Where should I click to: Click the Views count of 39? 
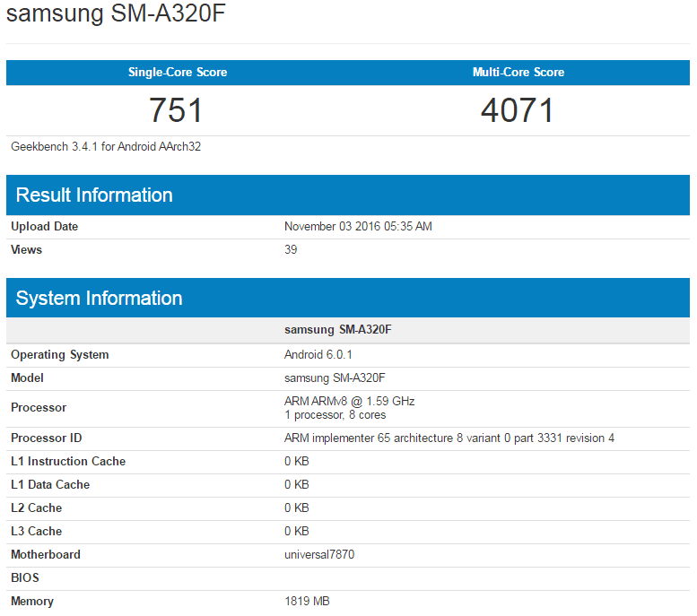[x=291, y=250]
